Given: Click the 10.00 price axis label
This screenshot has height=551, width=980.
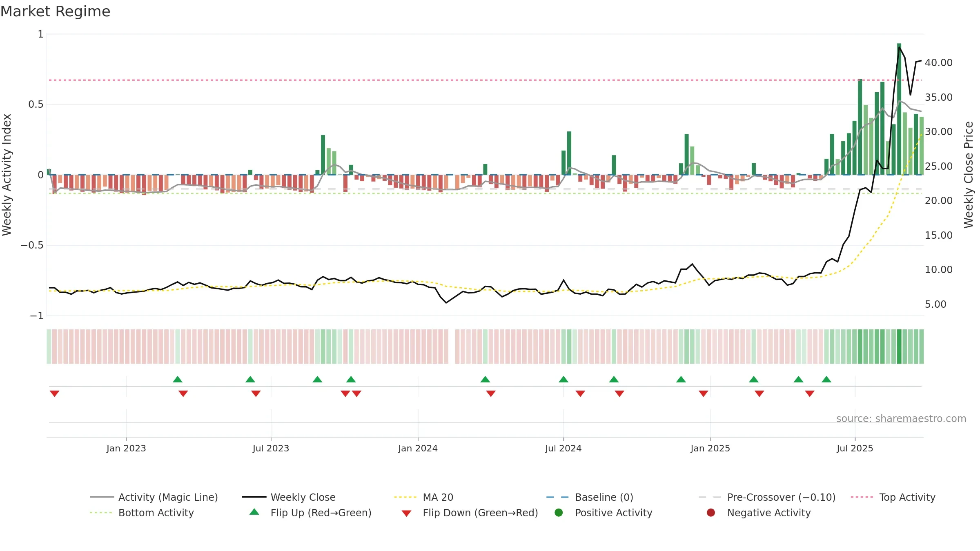Looking at the screenshot, I should 938,269.
